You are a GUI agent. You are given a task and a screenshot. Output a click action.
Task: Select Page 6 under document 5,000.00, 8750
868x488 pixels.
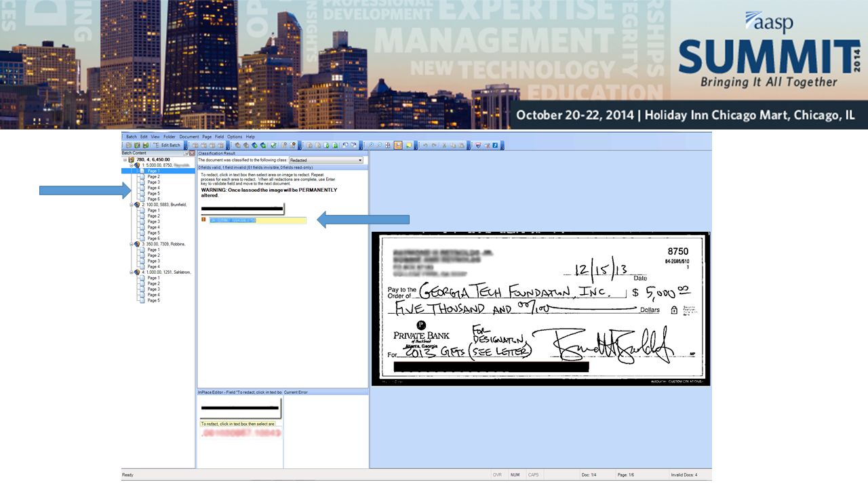[153, 199]
